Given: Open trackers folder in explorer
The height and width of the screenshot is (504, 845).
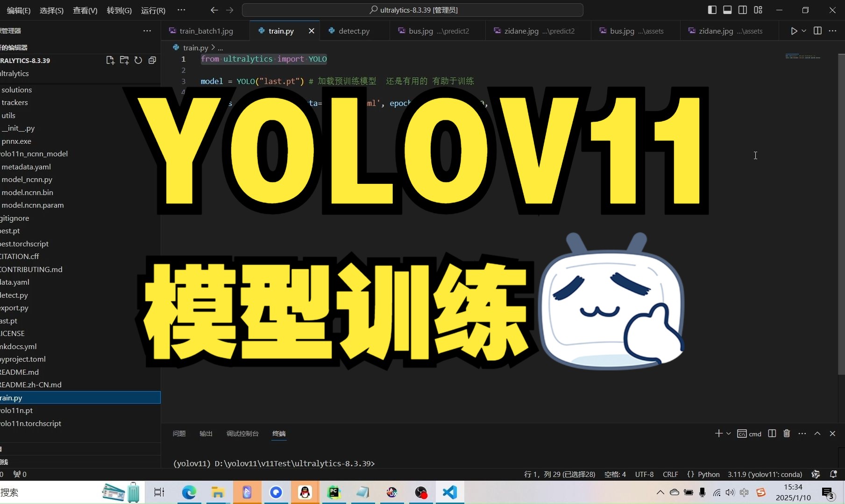Looking at the screenshot, I should tap(80, 102).
